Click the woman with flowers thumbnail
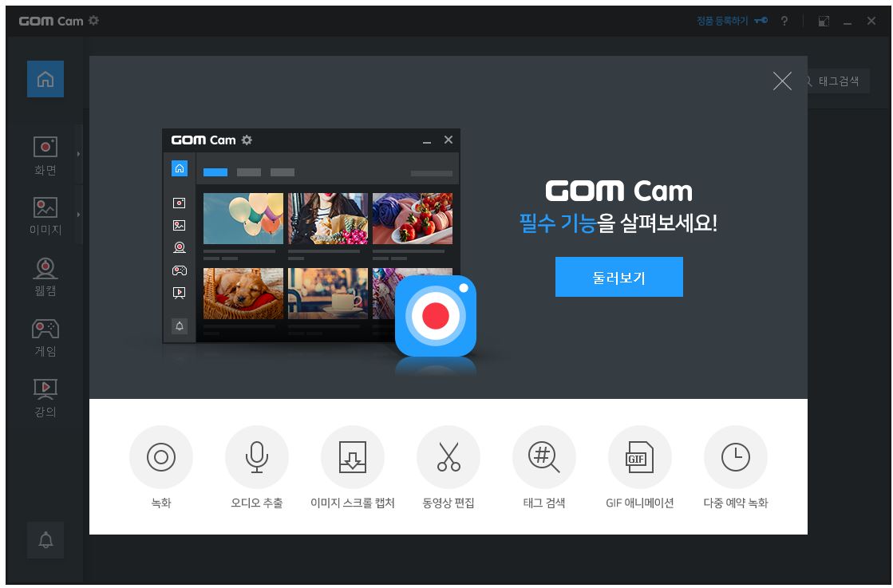 (327, 219)
